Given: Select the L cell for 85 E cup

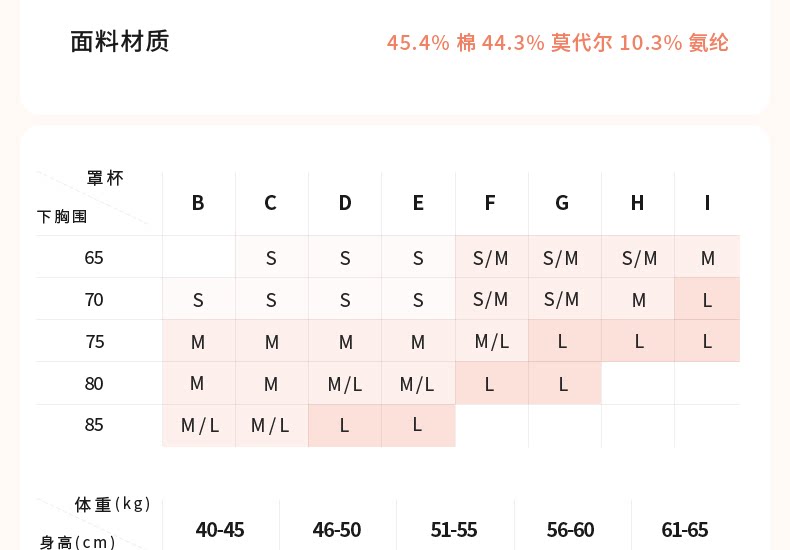Looking at the screenshot, I should [x=418, y=425].
